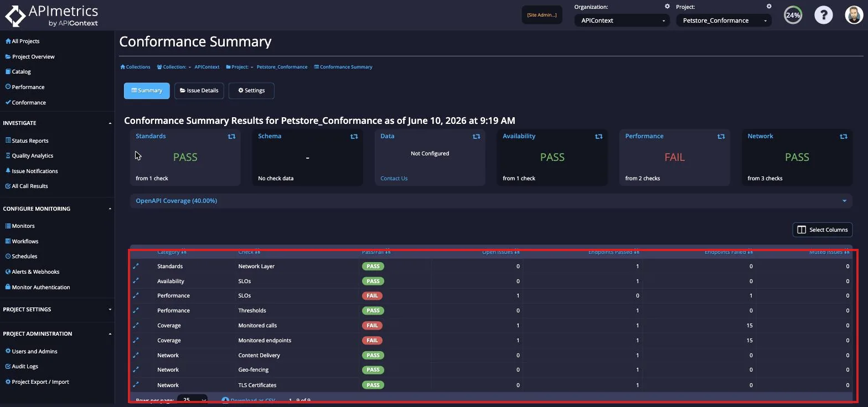Screen dimensions: 868x407
Task: Open Catalog in the sidebar
Action: tap(18, 71)
